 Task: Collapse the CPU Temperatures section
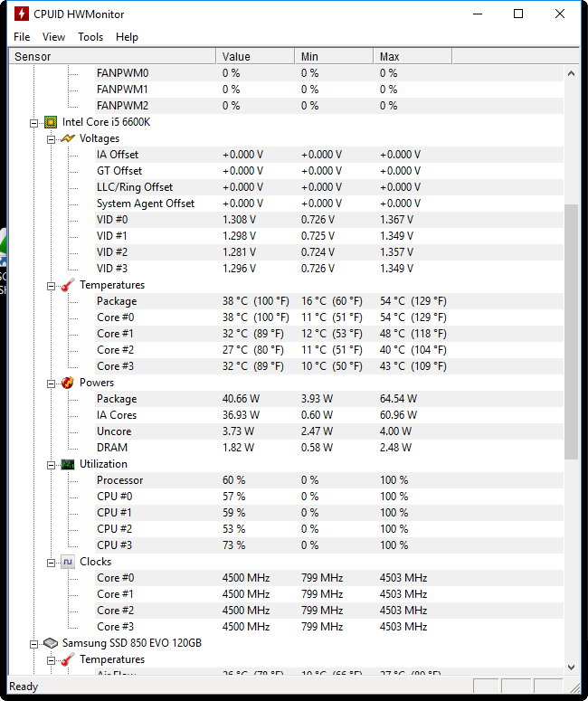[x=51, y=286]
